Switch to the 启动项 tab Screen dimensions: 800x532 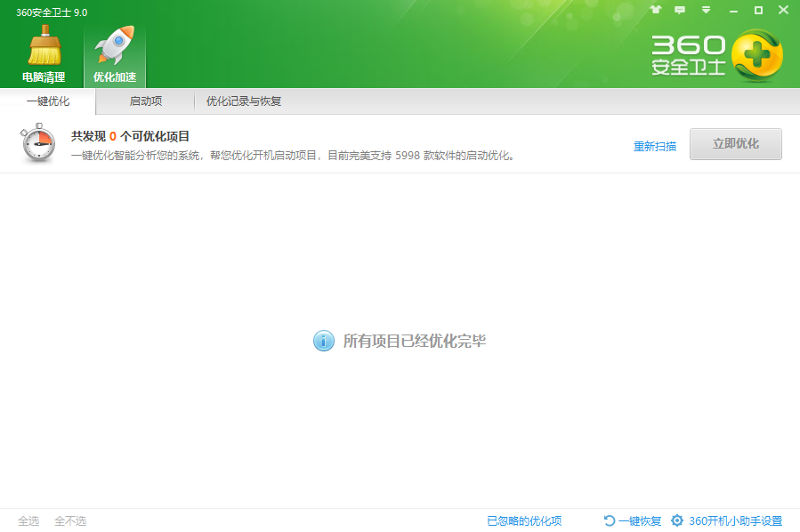pos(146,101)
